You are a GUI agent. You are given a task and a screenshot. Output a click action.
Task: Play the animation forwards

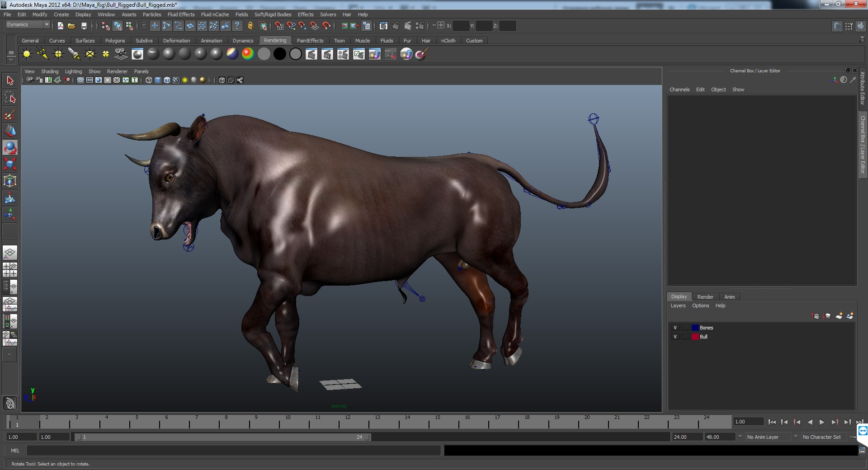point(822,422)
